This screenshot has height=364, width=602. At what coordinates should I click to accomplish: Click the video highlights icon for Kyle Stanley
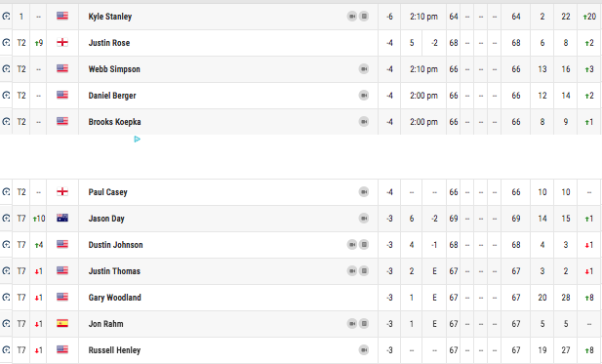[352, 17]
